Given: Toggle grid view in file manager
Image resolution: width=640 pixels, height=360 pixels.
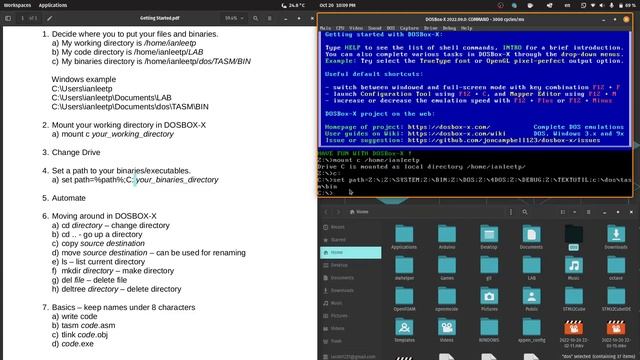Looking at the screenshot, I should (x=563, y=212).
